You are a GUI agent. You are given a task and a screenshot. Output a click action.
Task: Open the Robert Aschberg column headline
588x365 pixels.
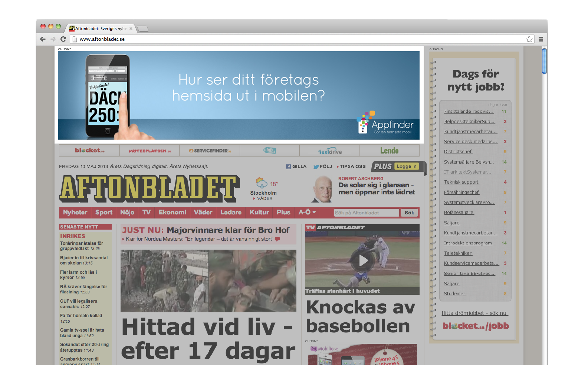[377, 188]
